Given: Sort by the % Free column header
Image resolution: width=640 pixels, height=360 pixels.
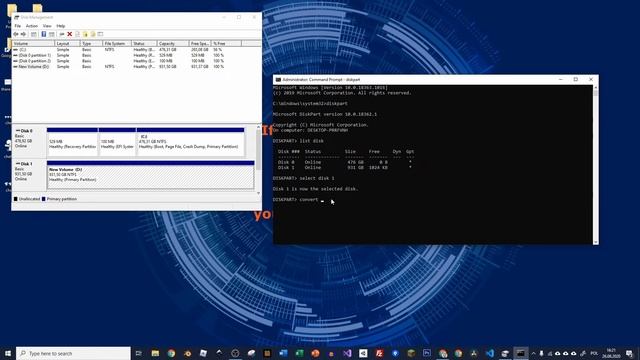Looking at the screenshot, I should click(x=226, y=43).
